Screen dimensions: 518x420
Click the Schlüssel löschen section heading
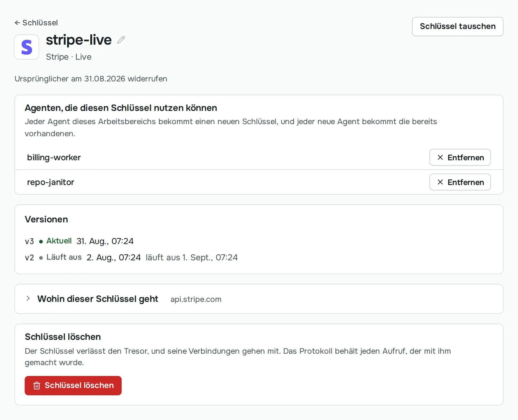click(63, 337)
